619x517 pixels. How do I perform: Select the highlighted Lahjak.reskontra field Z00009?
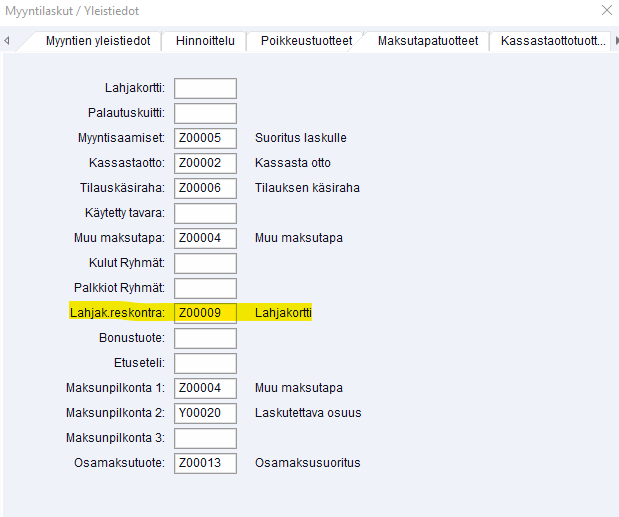[205, 313]
